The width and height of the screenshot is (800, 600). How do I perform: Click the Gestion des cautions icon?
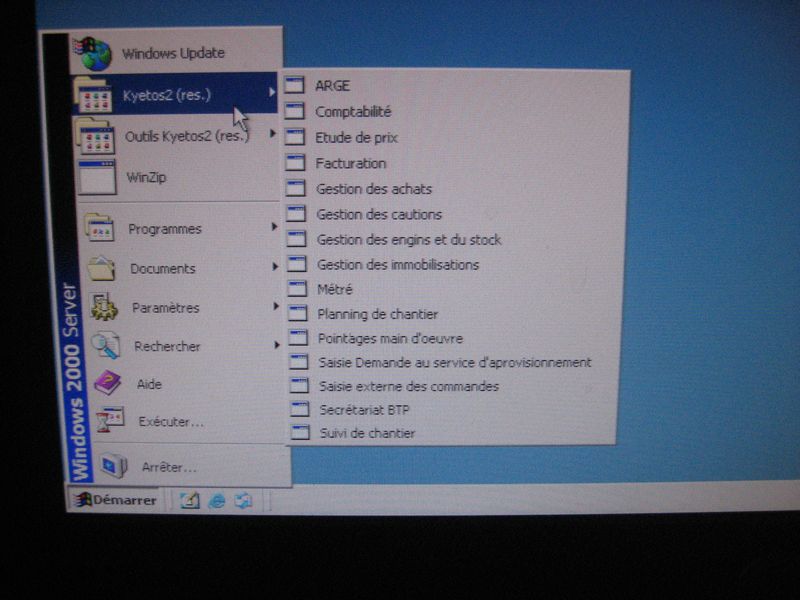[296, 213]
